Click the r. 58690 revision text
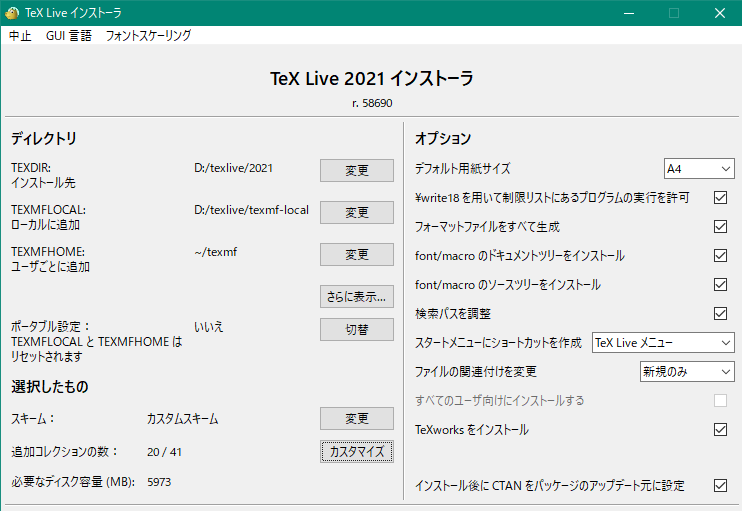This screenshot has height=511, width=742. click(372, 103)
